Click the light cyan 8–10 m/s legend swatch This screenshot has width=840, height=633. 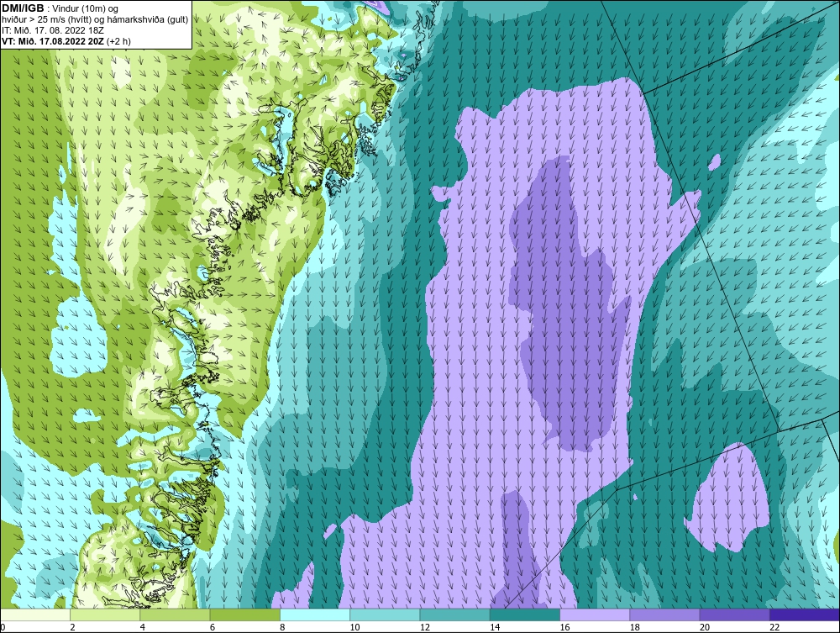pos(315,615)
